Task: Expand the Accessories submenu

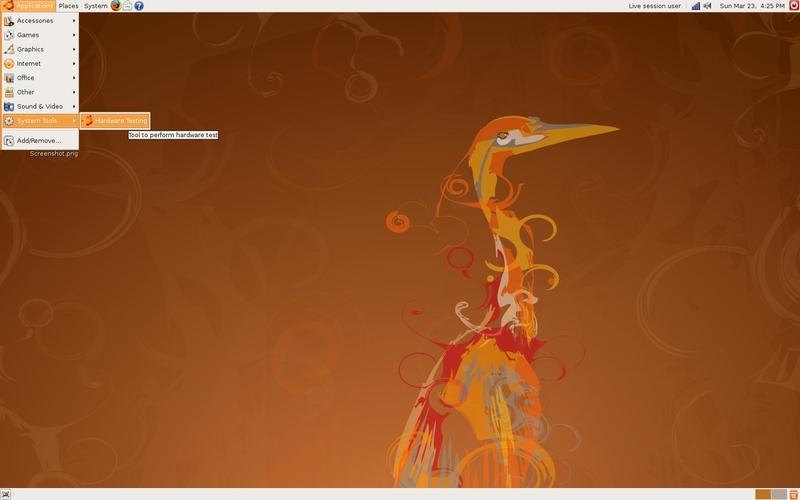Action: [40, 20]
